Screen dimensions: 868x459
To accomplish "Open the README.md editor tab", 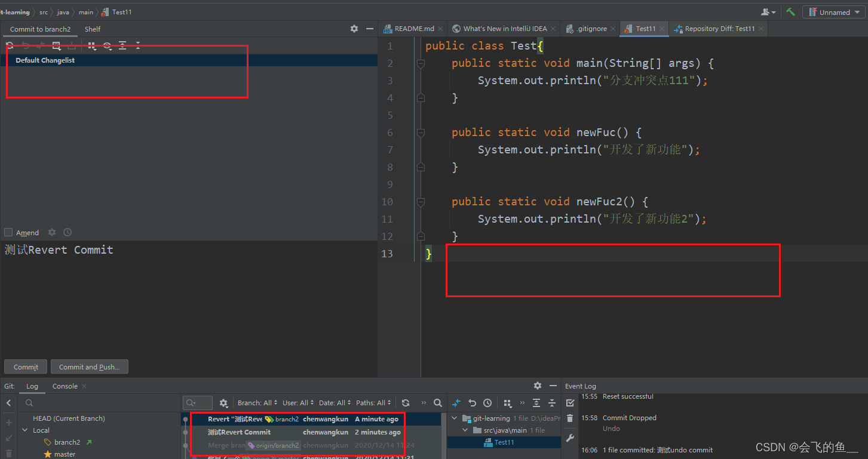I will 413,29.
